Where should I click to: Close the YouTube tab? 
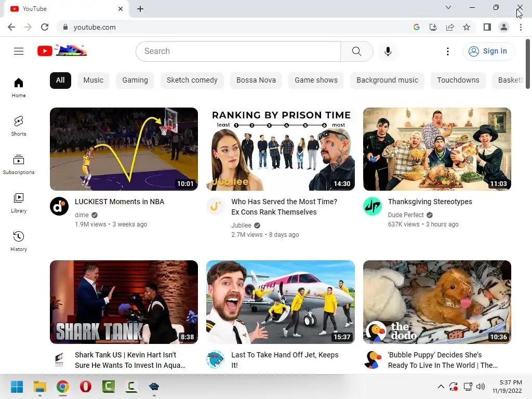click(121, 9)
